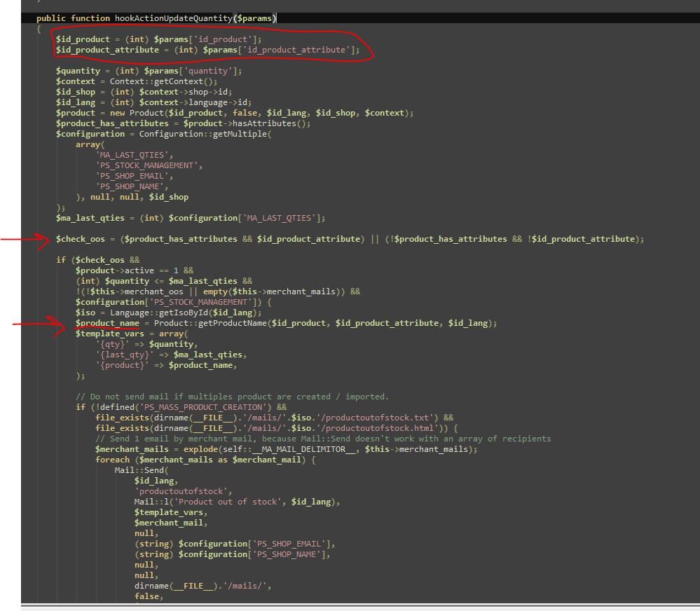Click the Mail::Send( call
This screenshot has height=611, width=700.
(142, 470)
